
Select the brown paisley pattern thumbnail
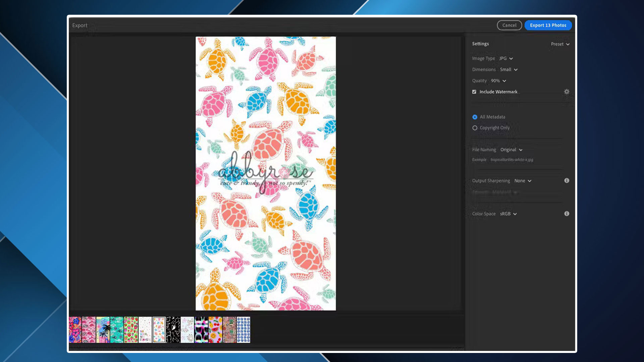229,330
